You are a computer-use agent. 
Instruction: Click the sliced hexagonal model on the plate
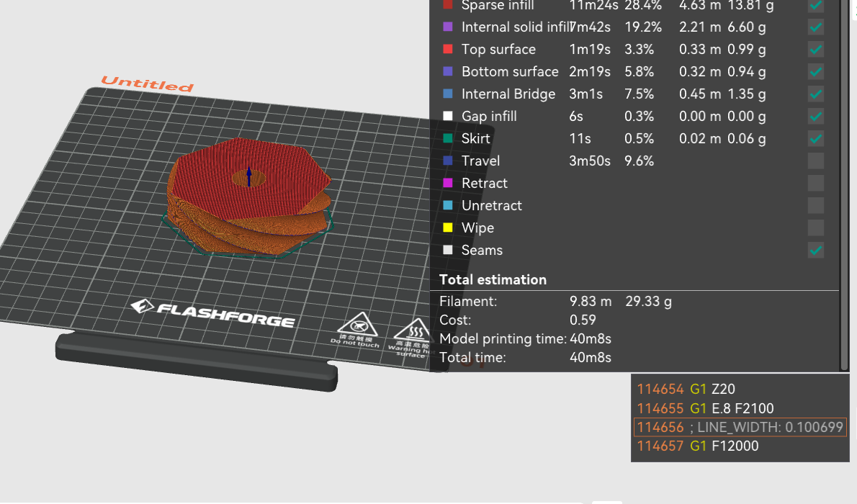coord(249,196)
